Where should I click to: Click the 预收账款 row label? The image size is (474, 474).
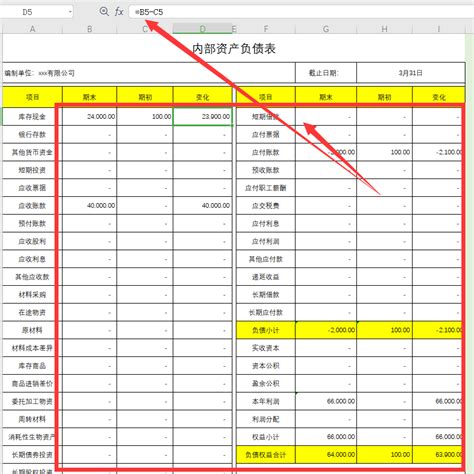pyautogui.click(x=266, y=170)
